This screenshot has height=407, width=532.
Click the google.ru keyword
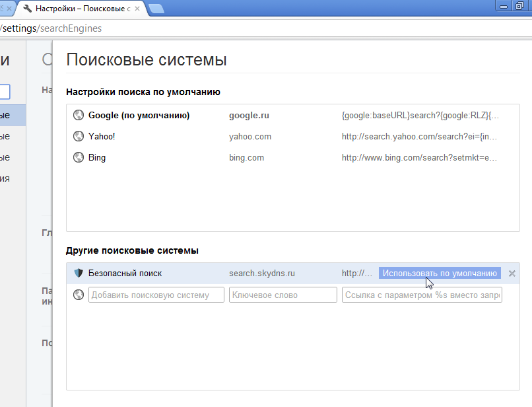pyautogui.click(x=249, y=115)
